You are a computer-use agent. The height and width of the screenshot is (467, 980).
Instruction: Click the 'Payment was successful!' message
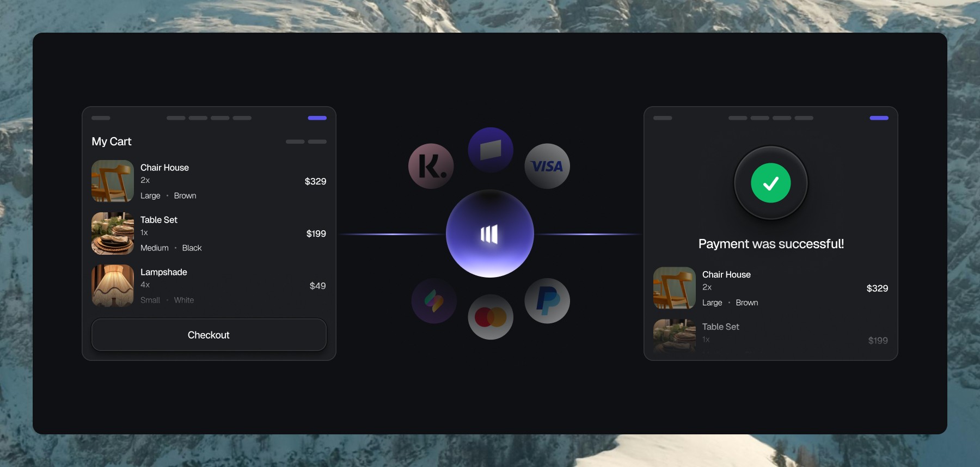pos(771,244)
